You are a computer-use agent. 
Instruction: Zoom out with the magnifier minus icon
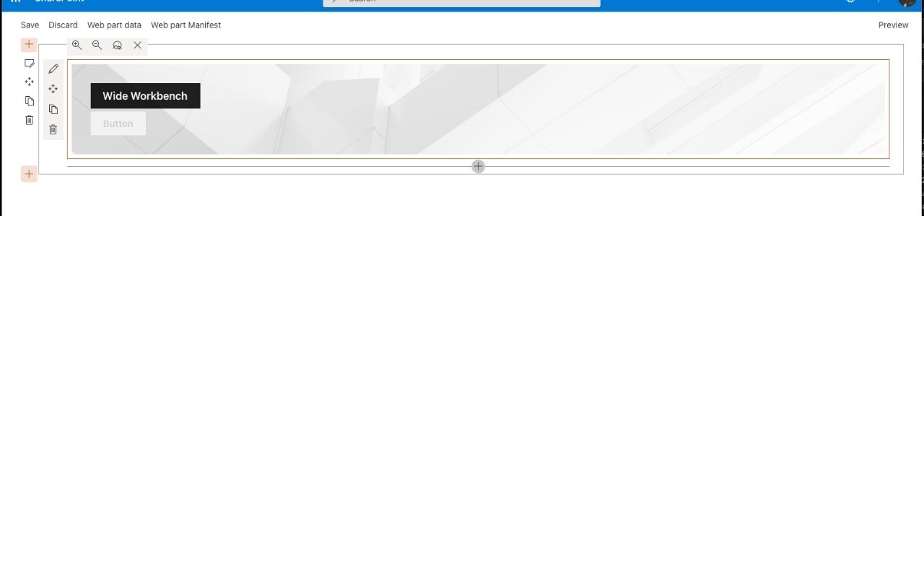(x=97, y=46)
